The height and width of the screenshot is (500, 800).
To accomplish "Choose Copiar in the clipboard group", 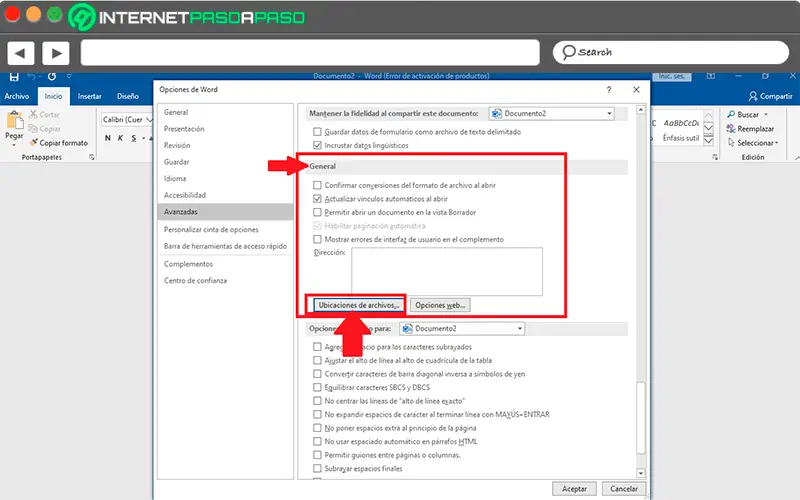I will 44,129.
